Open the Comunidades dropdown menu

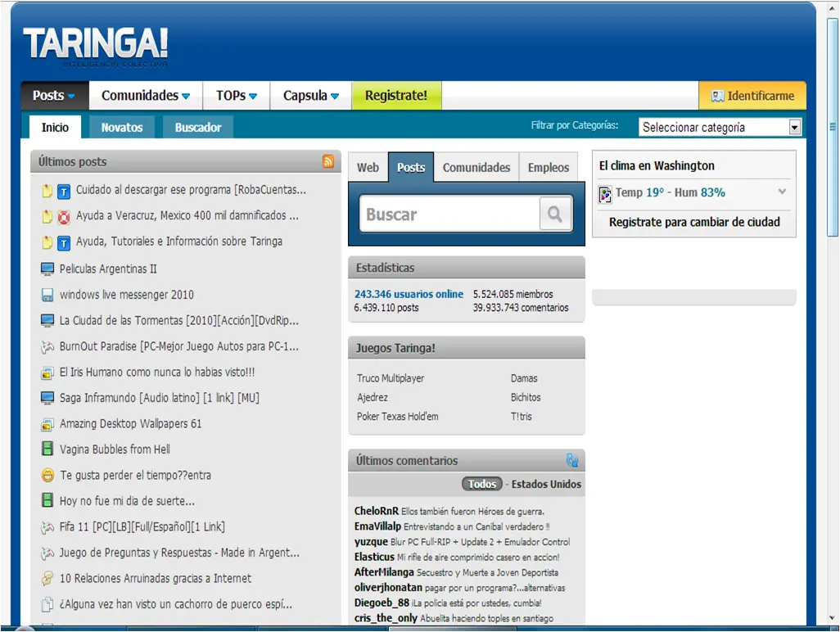pyautogui.click(x=146, y=95)
